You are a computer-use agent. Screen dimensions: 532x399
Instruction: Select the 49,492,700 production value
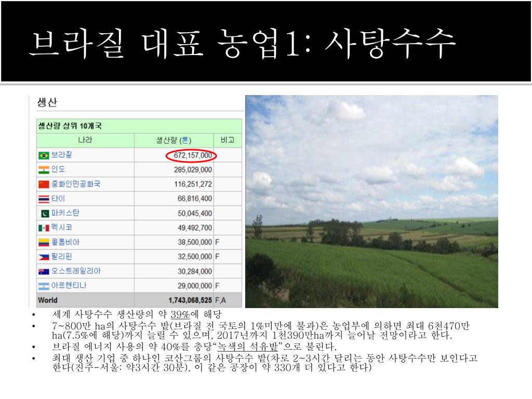[195, 228]
